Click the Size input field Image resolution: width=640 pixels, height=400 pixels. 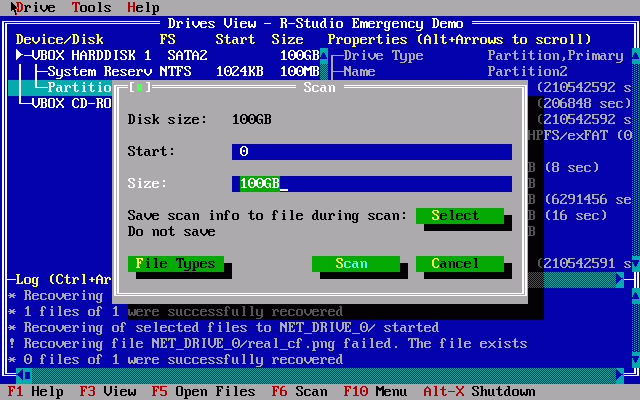pyautogui.click(x=372, y=184)
